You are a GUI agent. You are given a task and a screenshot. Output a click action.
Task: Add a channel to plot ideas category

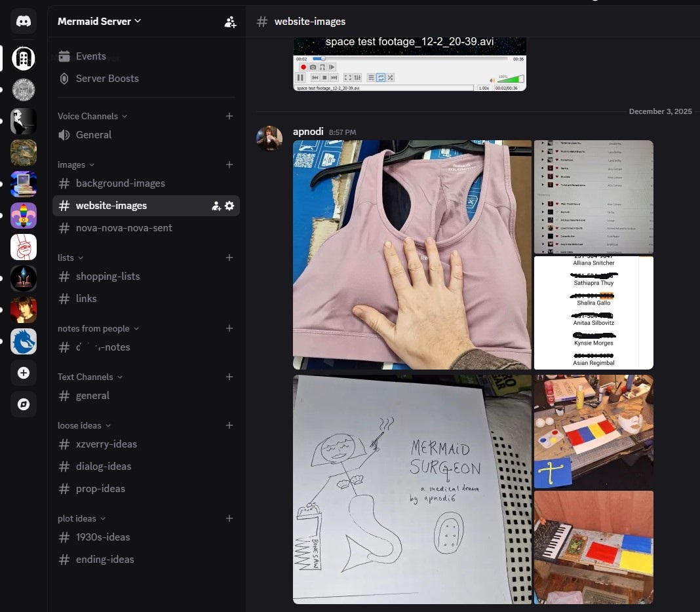229,518
